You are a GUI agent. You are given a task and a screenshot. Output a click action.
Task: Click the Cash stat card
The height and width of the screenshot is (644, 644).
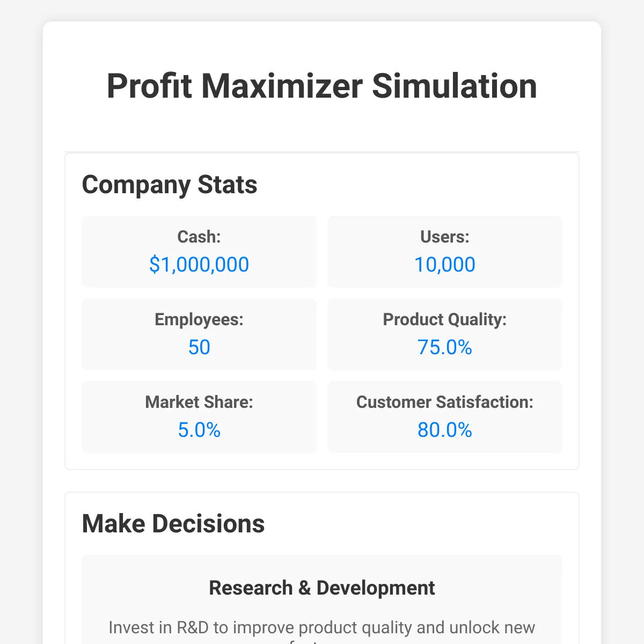[199, 252]
